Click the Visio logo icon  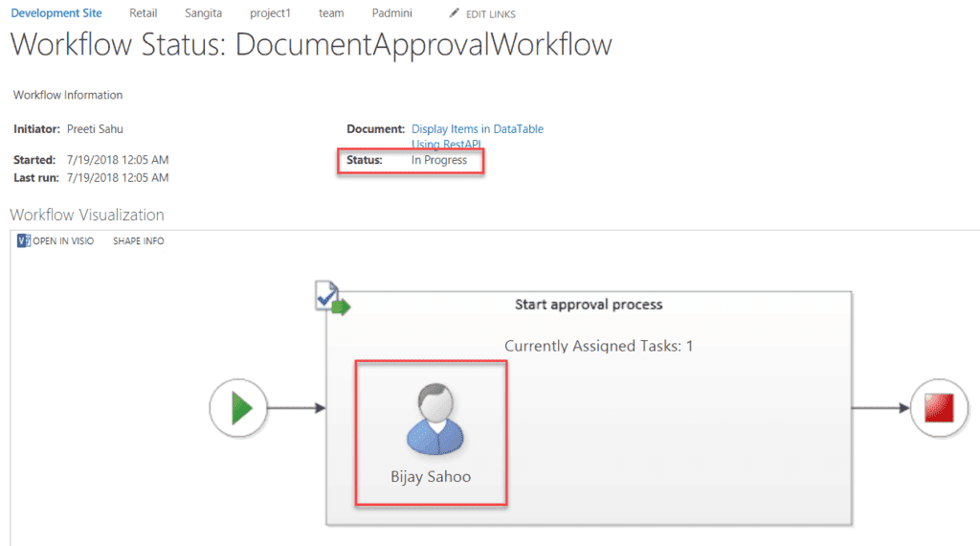pyautogui.click(x=24, y=240)
